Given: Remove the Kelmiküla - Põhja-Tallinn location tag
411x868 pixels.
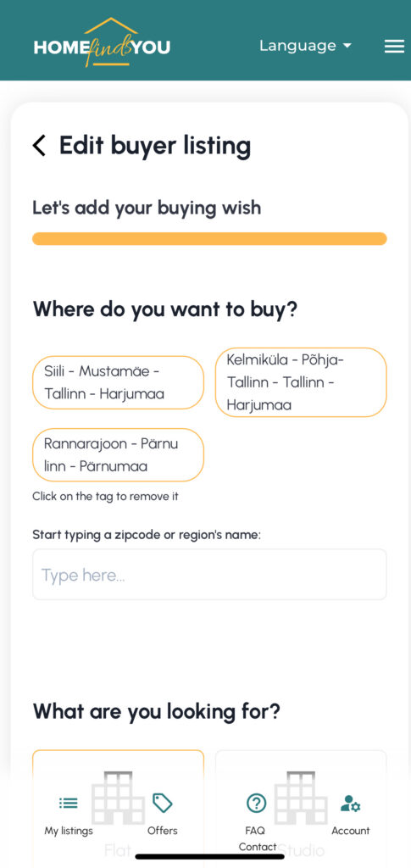Looking at the screenshot, I should pyautogui.click(x=301, y=382).
